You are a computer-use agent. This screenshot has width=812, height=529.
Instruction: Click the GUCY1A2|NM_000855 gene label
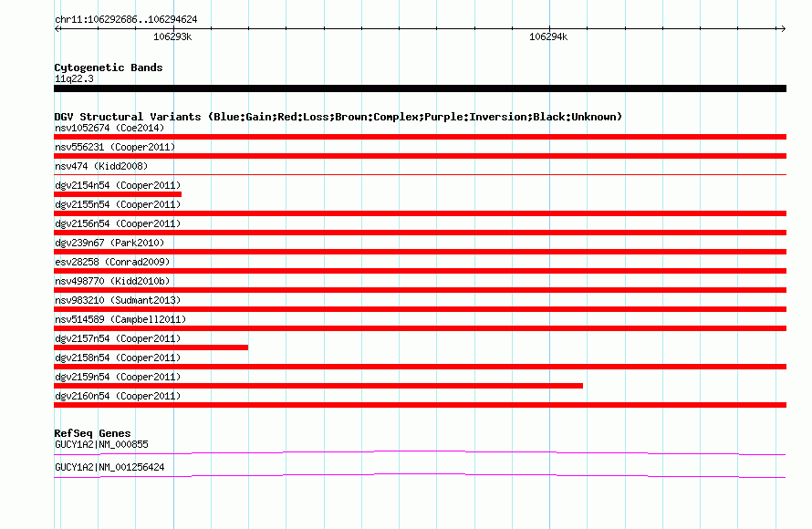[101, 444]
